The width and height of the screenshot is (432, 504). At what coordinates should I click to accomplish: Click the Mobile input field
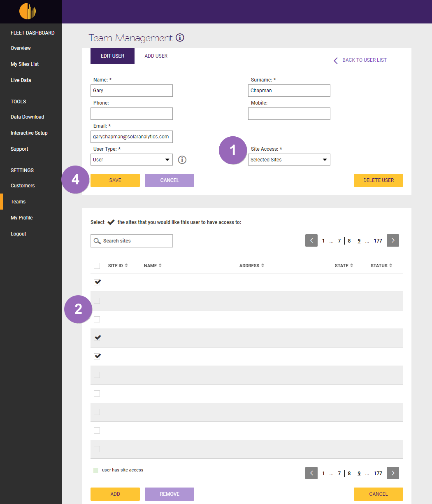(289, 114)
